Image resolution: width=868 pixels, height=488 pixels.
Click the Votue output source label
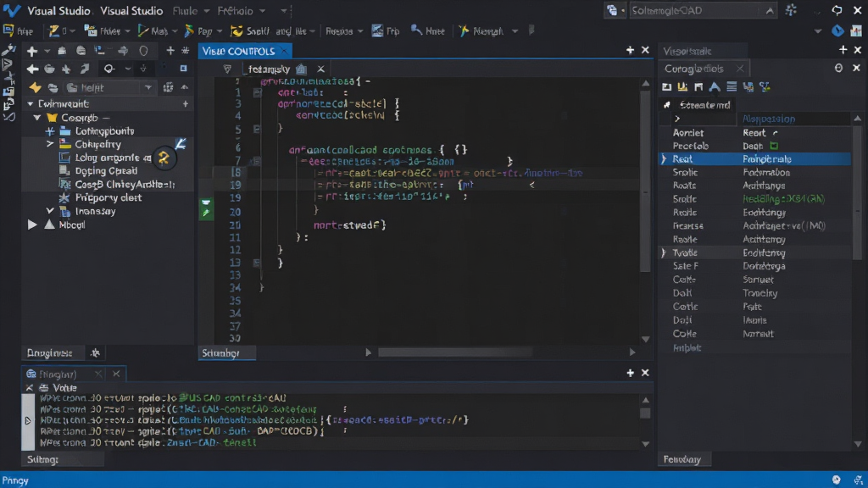[x=64, y=388]
